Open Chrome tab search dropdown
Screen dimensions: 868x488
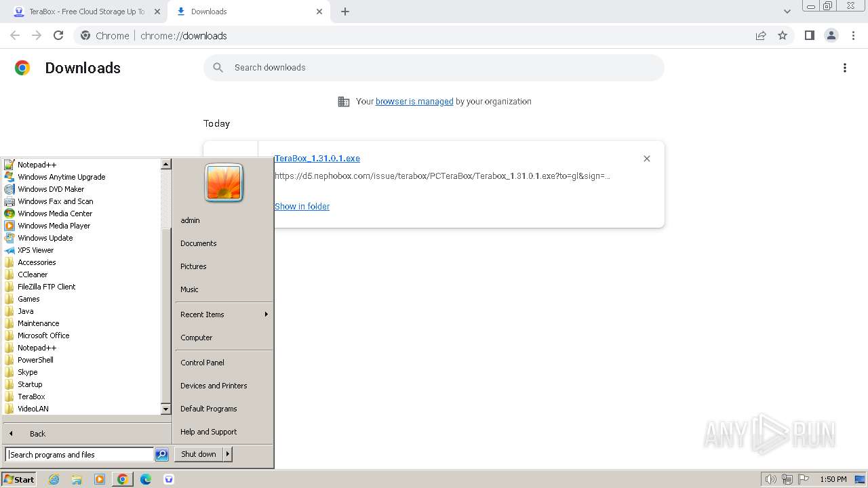click(787, 12)
